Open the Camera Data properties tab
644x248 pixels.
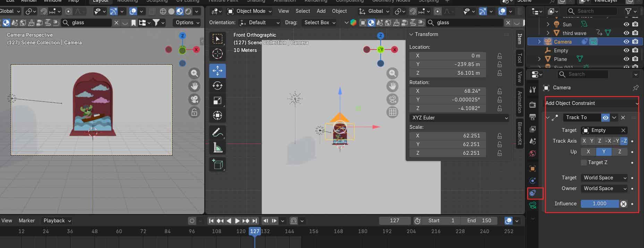click(x=533, y=205)
